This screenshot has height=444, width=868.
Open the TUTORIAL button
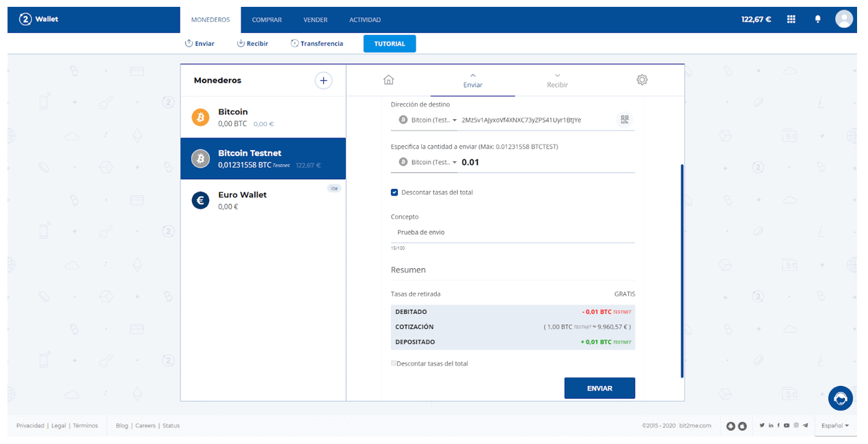[x=390, y=44]
